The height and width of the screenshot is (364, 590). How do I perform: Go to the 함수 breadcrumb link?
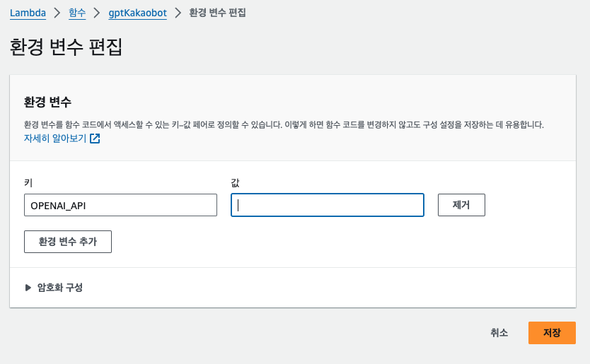[77, 13]
